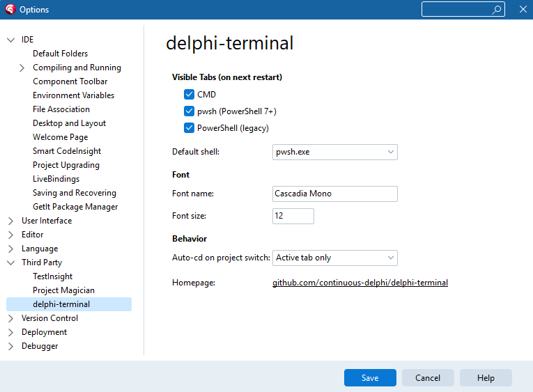The height and width of the screenshot is (392, 533).
Task: Select GetIt Package Manager page
Action: (75, 207)
